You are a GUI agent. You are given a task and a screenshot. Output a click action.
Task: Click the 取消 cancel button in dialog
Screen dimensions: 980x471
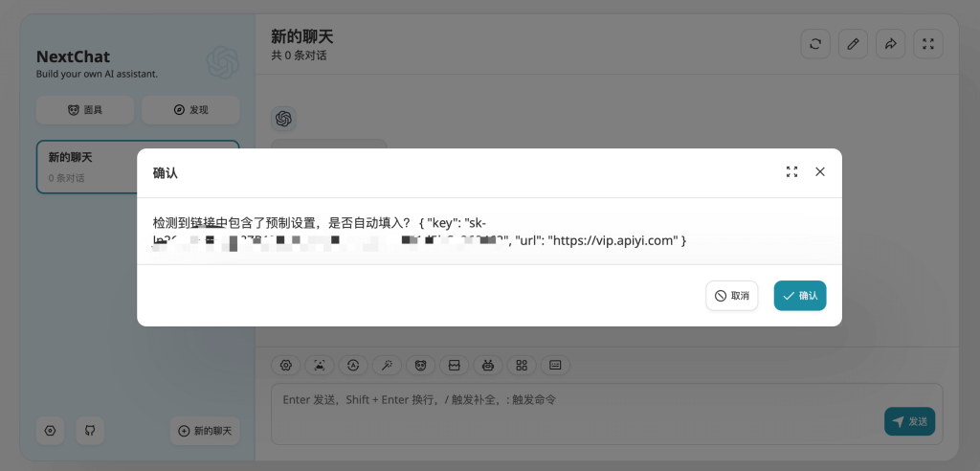pyautogui.click(x=732, y=296)
